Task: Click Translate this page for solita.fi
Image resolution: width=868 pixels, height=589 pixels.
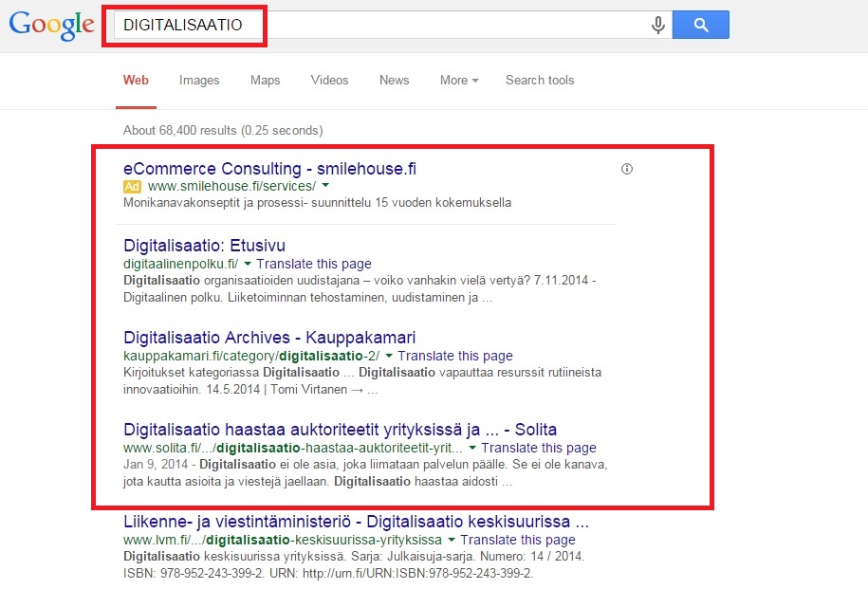Action: click(x=539, y=448)
